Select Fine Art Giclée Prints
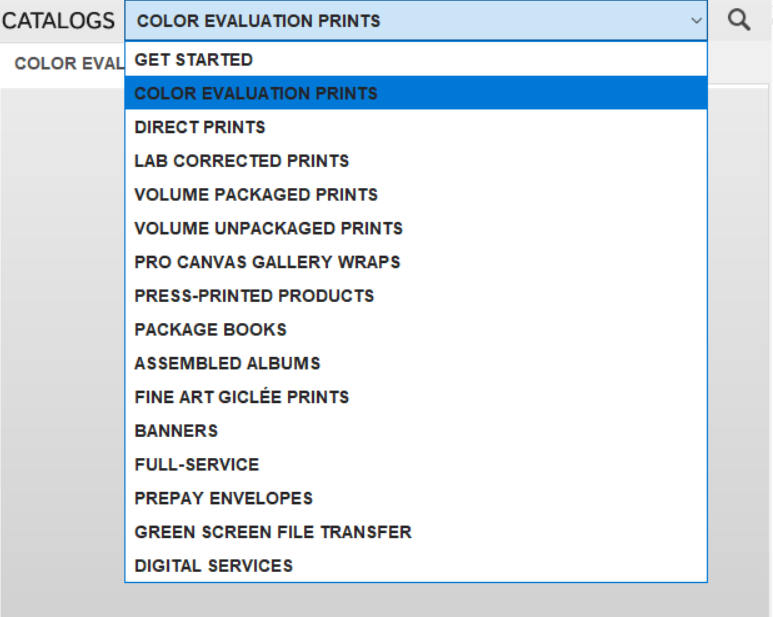Screen dimensions: 773x617 [242, 397]
